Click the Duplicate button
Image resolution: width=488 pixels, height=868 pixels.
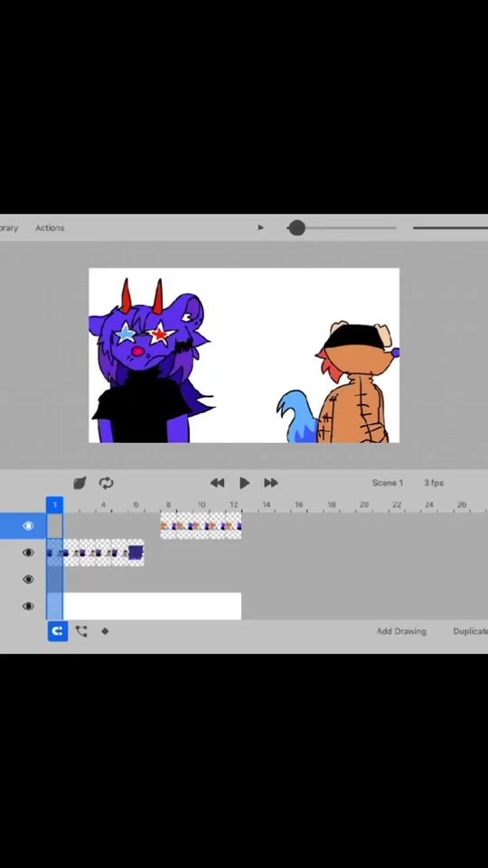point(470,631)
